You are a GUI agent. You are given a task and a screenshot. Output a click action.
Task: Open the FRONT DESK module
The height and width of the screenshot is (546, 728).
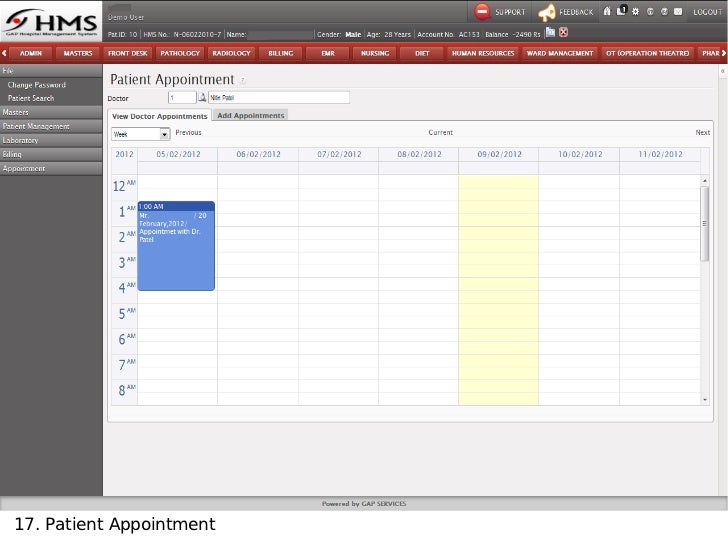click(128, 53)
